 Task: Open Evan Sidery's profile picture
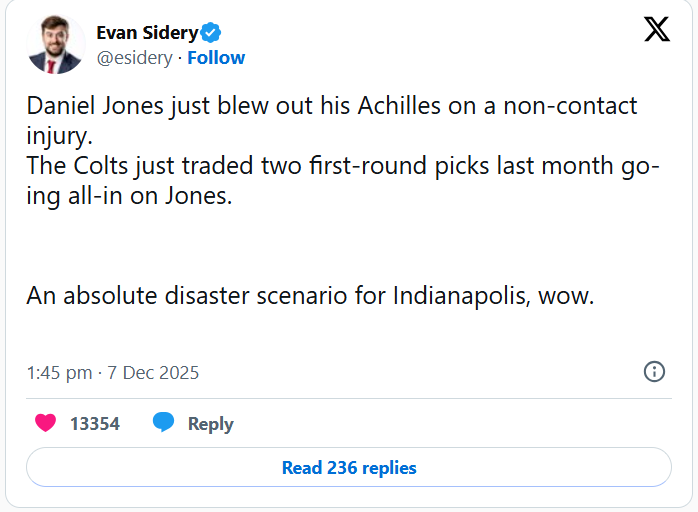point(55,45)
